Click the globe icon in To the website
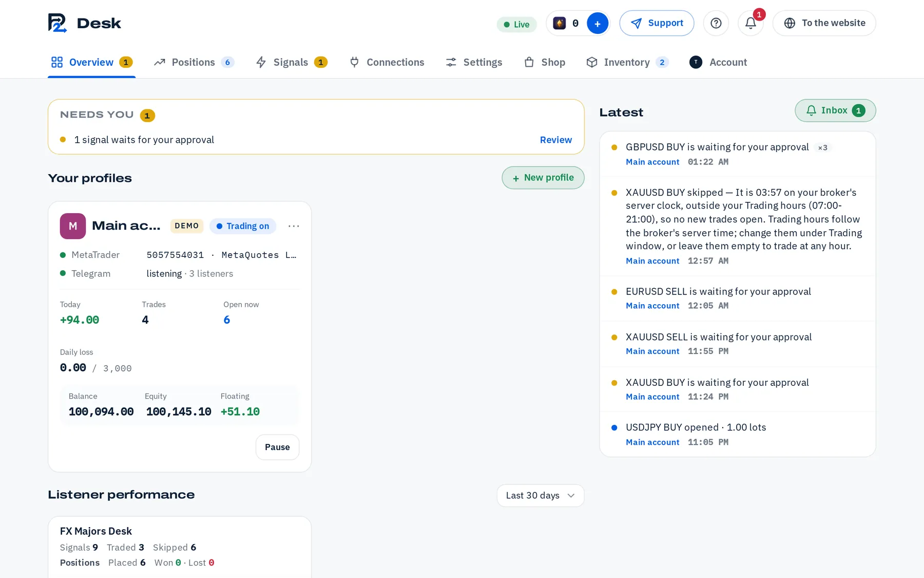Image resolution: width=924 pixels, height=578 pixels. pos(790,23)
